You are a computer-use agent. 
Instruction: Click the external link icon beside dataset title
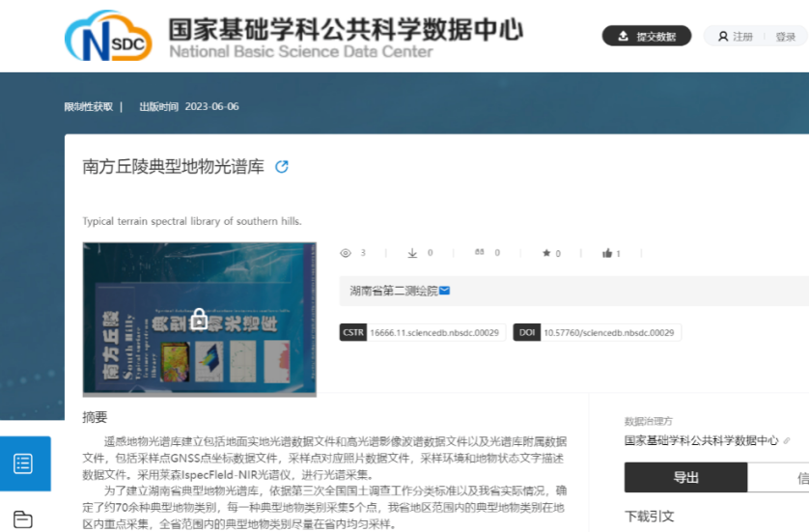tap(282, 166)
